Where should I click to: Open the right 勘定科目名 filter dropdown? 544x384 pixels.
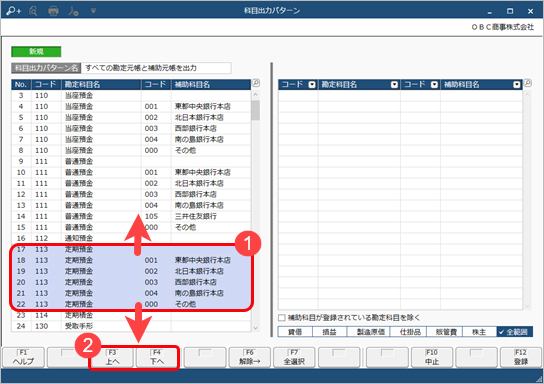point(394,85)
